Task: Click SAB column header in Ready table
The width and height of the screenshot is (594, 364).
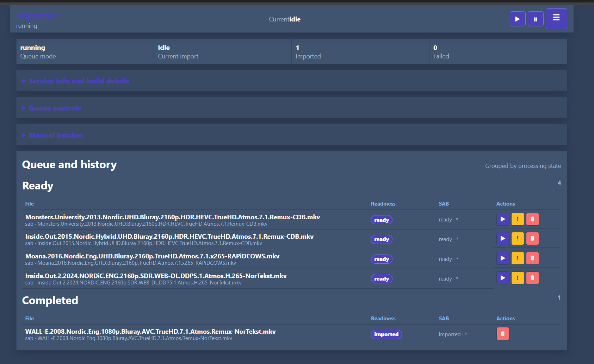Action: (444, 204)
